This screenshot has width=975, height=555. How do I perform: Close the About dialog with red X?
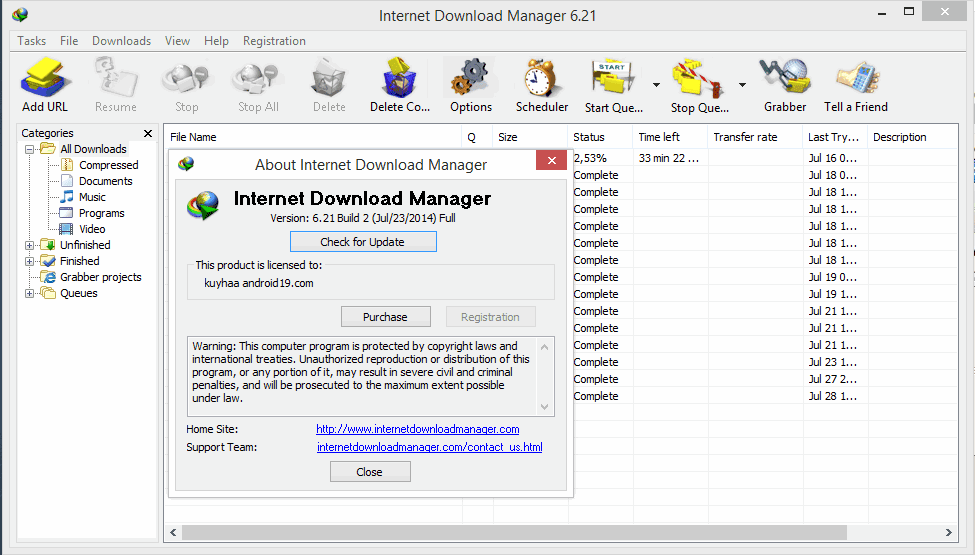[552, 160]
